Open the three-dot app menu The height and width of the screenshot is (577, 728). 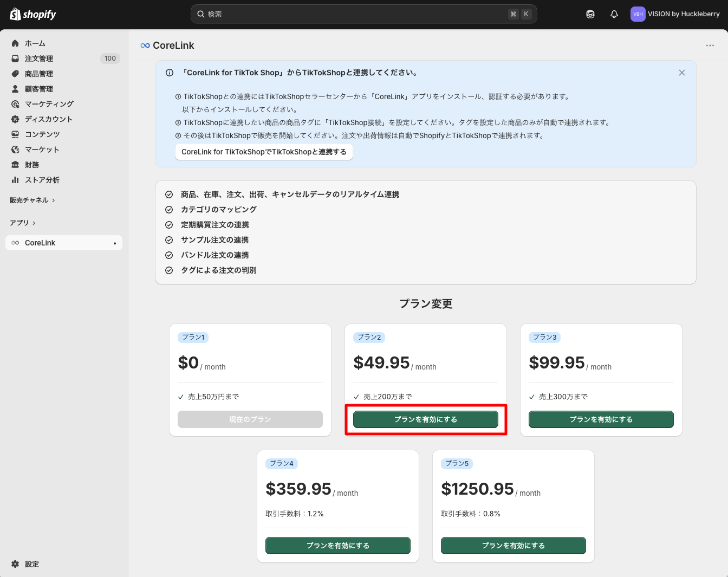[x=710, y=46]
